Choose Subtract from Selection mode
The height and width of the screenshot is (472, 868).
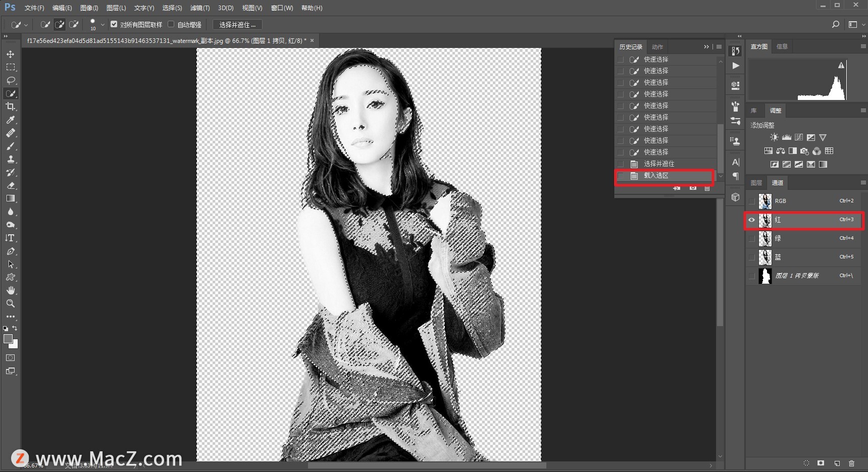(x=74, y=24)
